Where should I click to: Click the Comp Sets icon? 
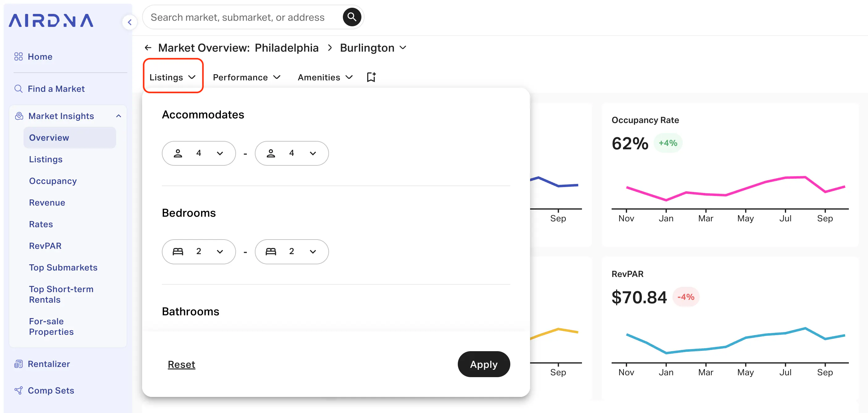point(19,390)
